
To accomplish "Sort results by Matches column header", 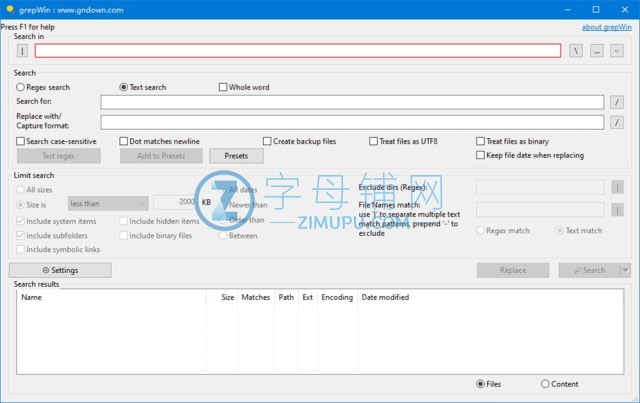I will [256, 297].
